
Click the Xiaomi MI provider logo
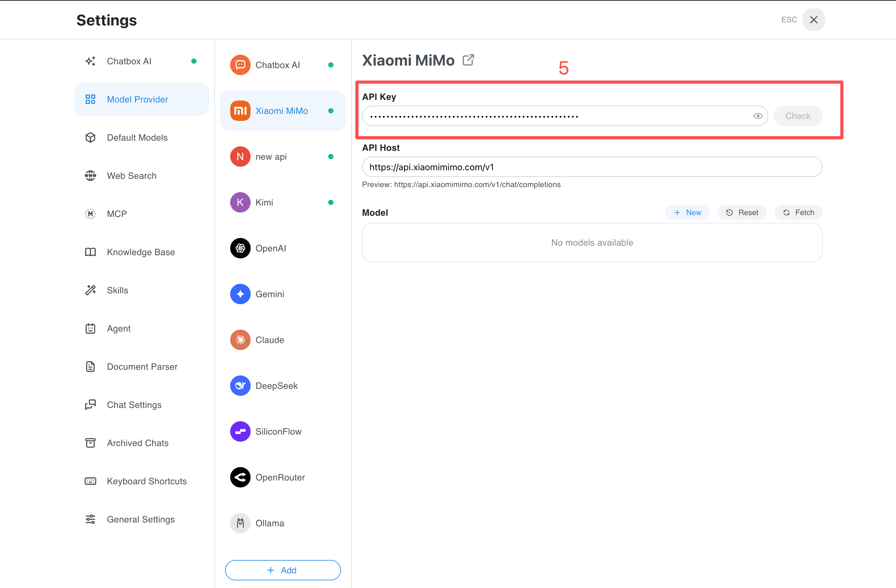[240, 111]
